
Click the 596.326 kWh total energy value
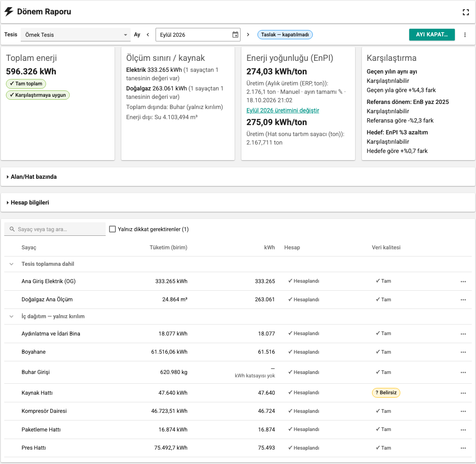click(x=31, y=71)
